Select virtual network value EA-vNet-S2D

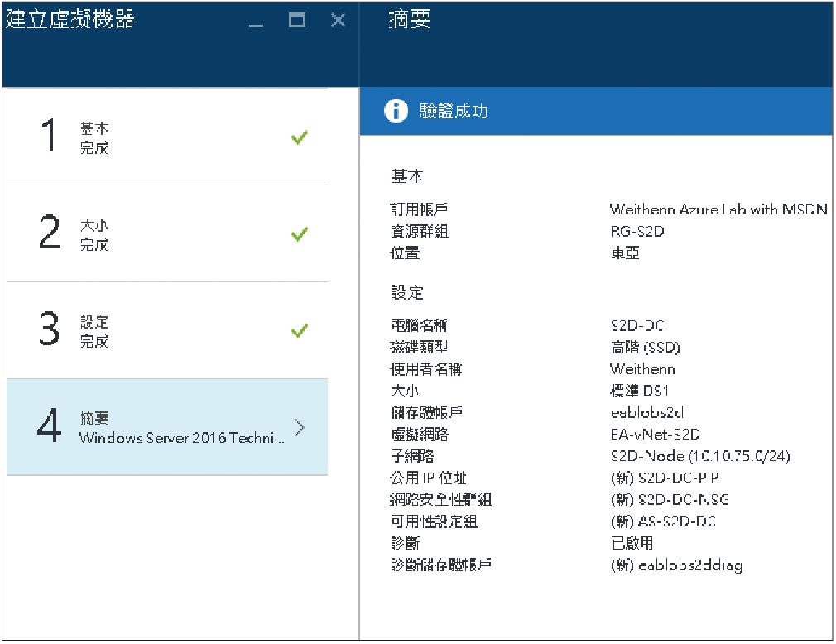click(656, 435)
